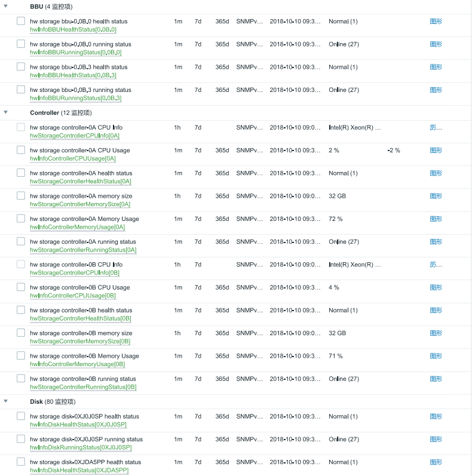Viewport: 472px width, 476px height.
Task: Open hwInfoControllerMemoryUsage[0B] key link
Action: click(77, 364)
